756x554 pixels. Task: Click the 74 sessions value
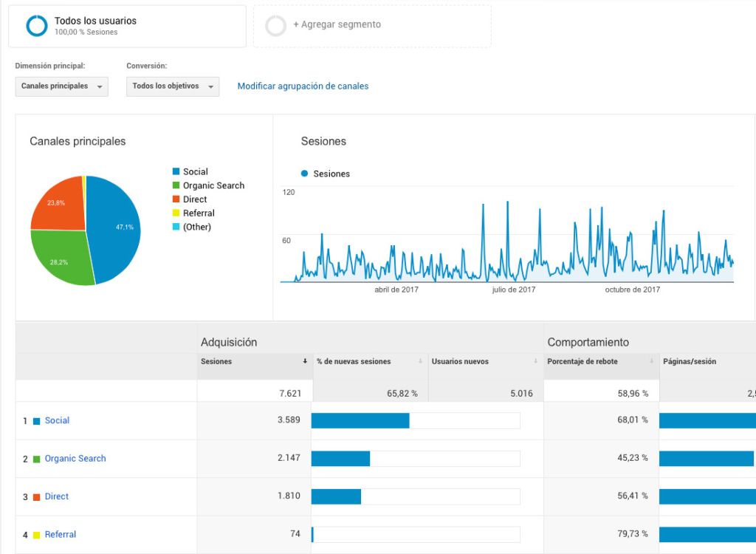(295, 534)
